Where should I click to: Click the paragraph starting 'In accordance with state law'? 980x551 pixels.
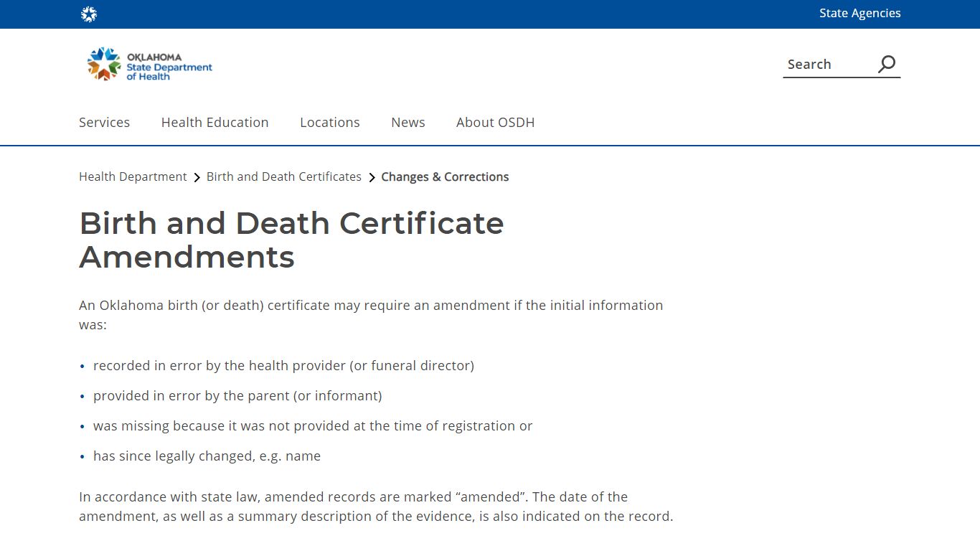pos(376,506)
